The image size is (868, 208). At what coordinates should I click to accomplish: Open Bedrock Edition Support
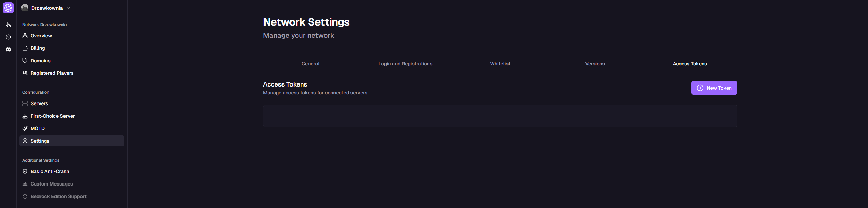point(58,196)
